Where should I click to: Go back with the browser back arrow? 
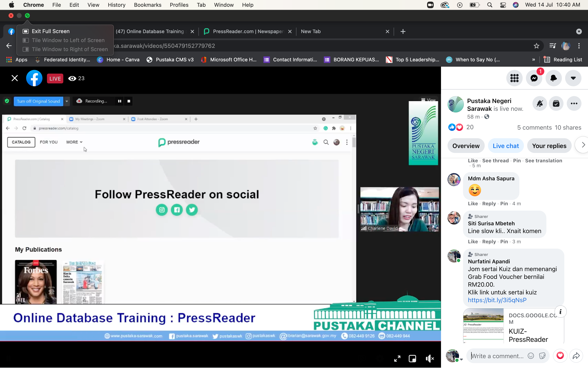click(x=9, y=46)
